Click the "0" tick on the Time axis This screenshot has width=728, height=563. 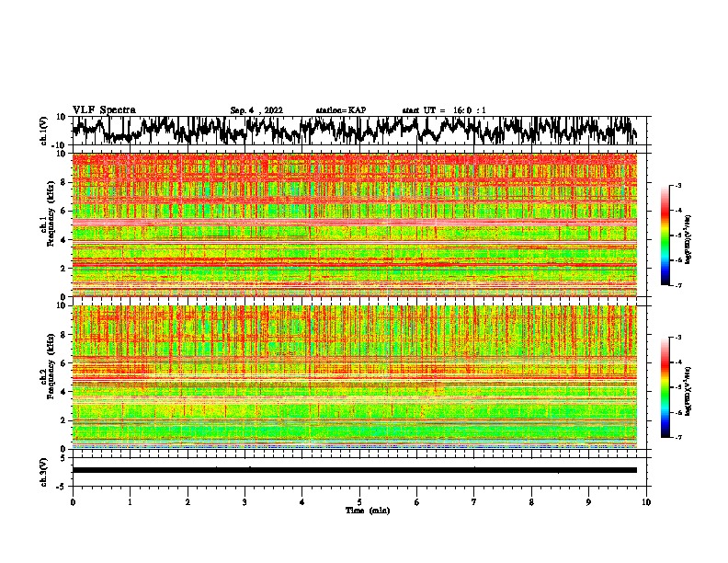point(73,502)
